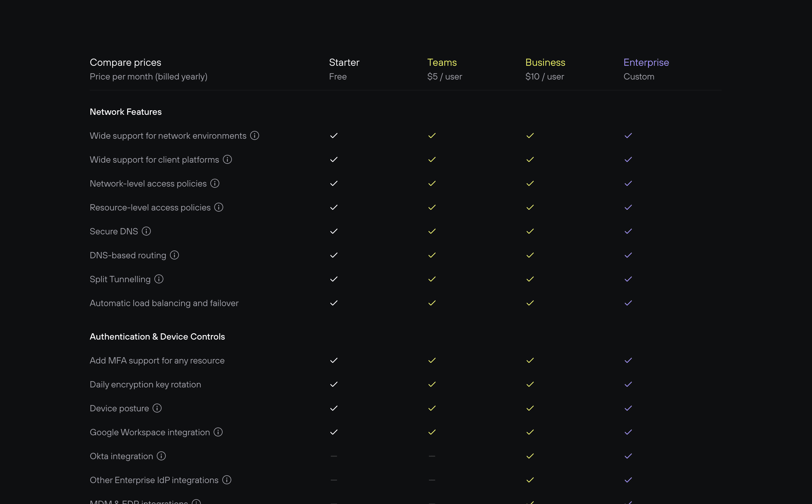Image resolution: width=812 pixels, height=504 pixels.
Task: Click the Secure DNS info icon
Action: click(x=146, y=231)
